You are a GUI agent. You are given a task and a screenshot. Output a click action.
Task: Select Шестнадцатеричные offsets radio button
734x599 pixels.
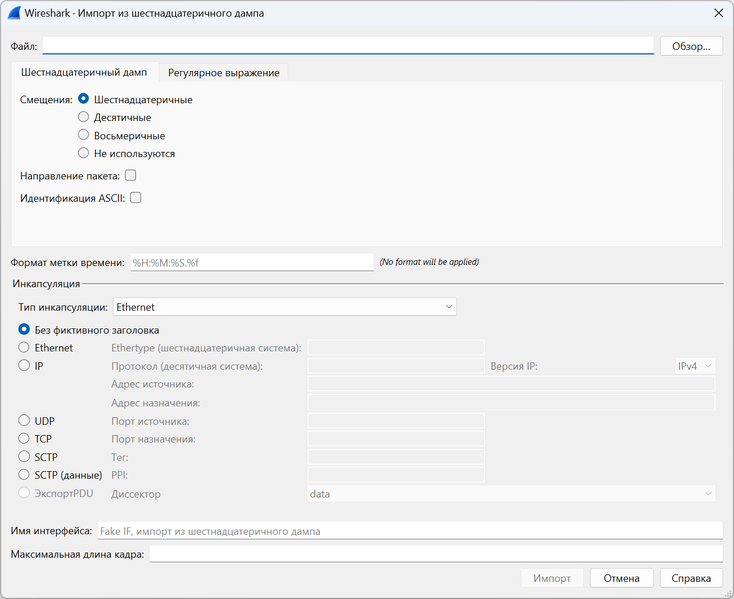click(x=83, y=99)
